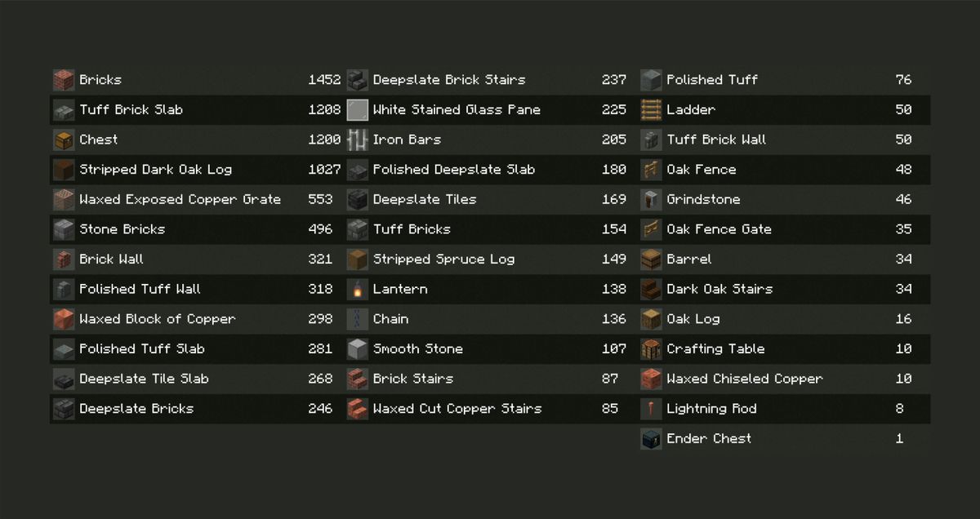
Task: Select the Ladder item icon
Action: pos(651,109)
